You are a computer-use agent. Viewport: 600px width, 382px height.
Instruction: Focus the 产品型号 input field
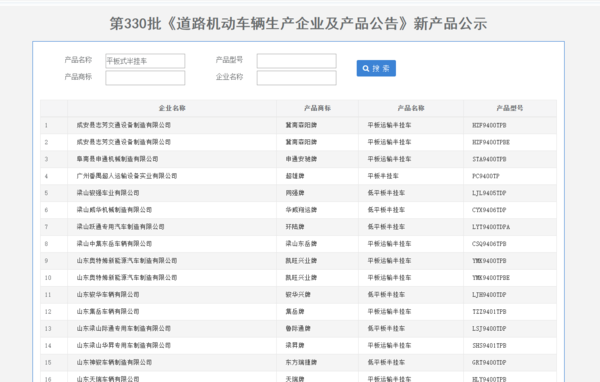click(297, 61)
